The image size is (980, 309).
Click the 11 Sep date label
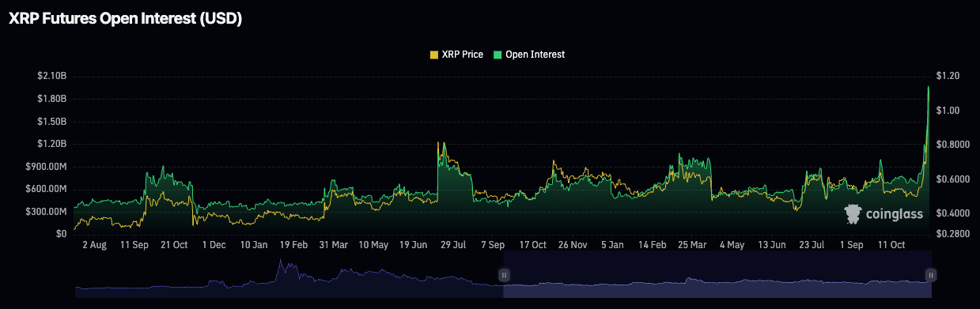click(x=134, y=246)
